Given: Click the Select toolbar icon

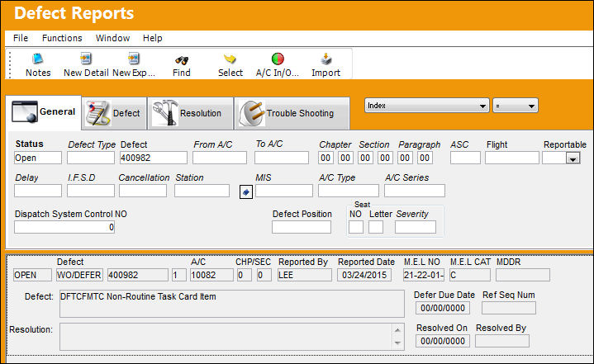Looking at the screenshot, I should coord(230,59).
